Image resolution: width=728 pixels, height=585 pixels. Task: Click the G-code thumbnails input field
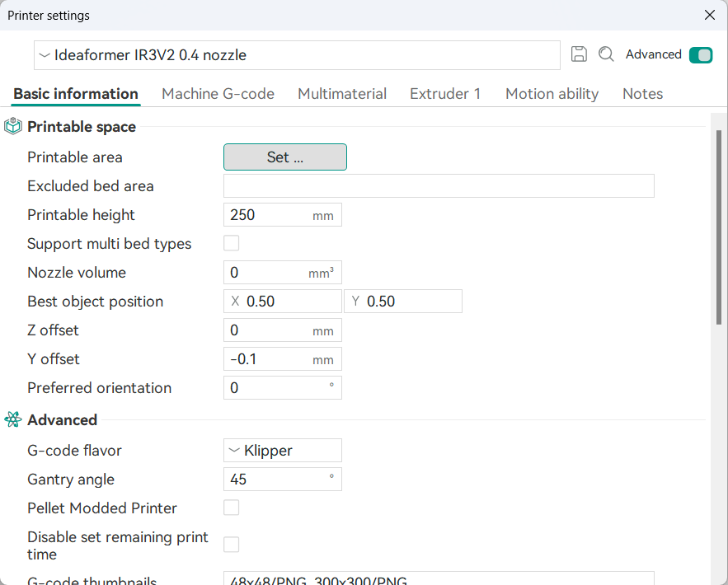pyautogui.click(x=439, y=578)
